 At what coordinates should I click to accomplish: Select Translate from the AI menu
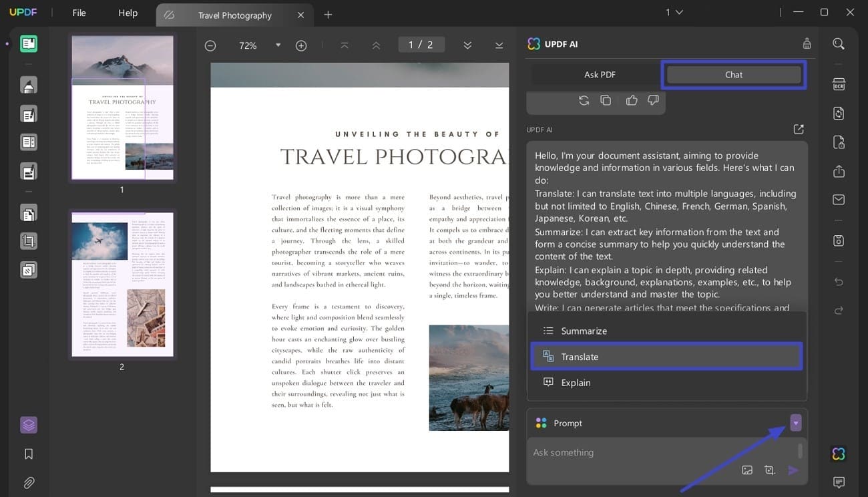tap(666, 356)
